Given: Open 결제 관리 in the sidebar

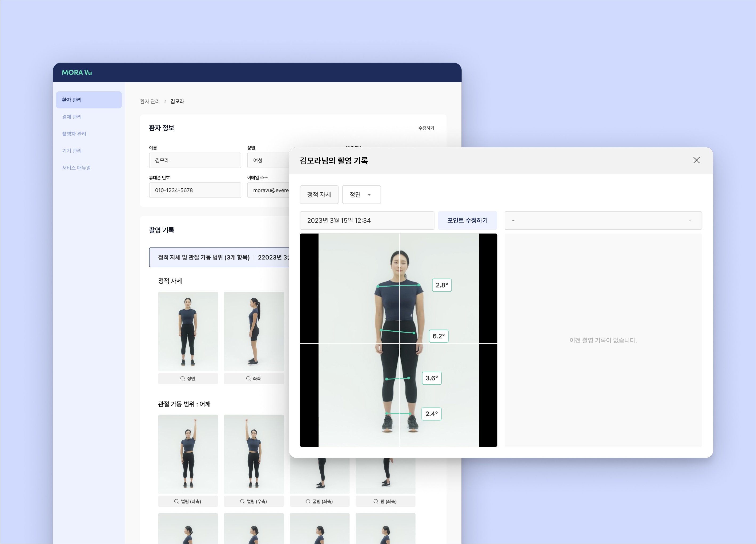Looking at the screenshot, I should coord(72,117).
